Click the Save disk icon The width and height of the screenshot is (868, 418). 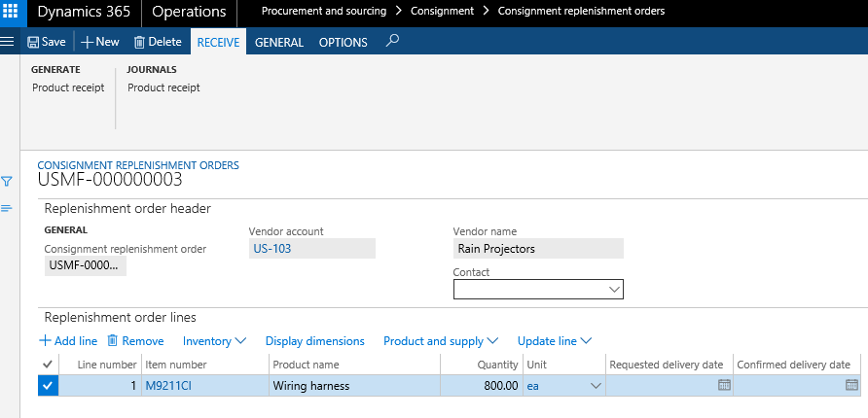tap(34, 42)
